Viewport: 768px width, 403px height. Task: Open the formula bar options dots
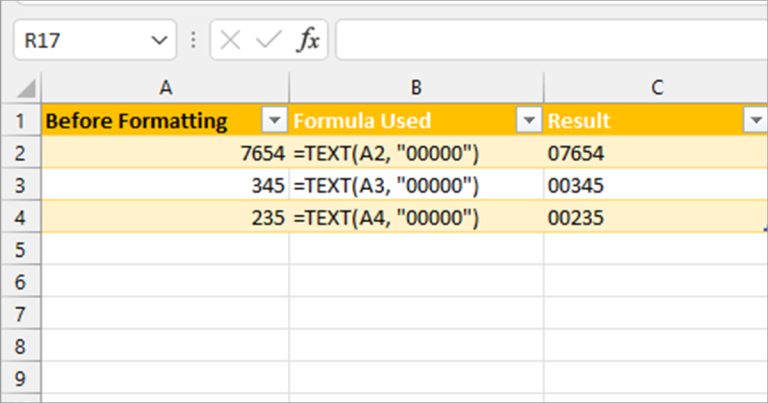[x=193, y=40]
